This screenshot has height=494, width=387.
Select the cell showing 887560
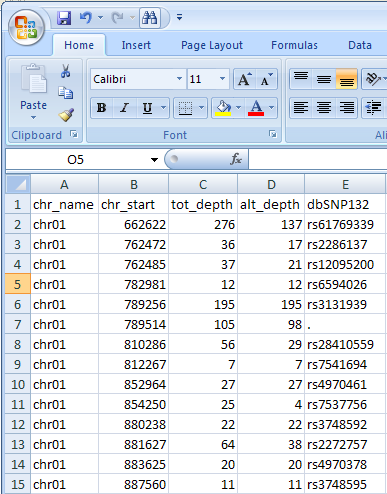point(133,484)
